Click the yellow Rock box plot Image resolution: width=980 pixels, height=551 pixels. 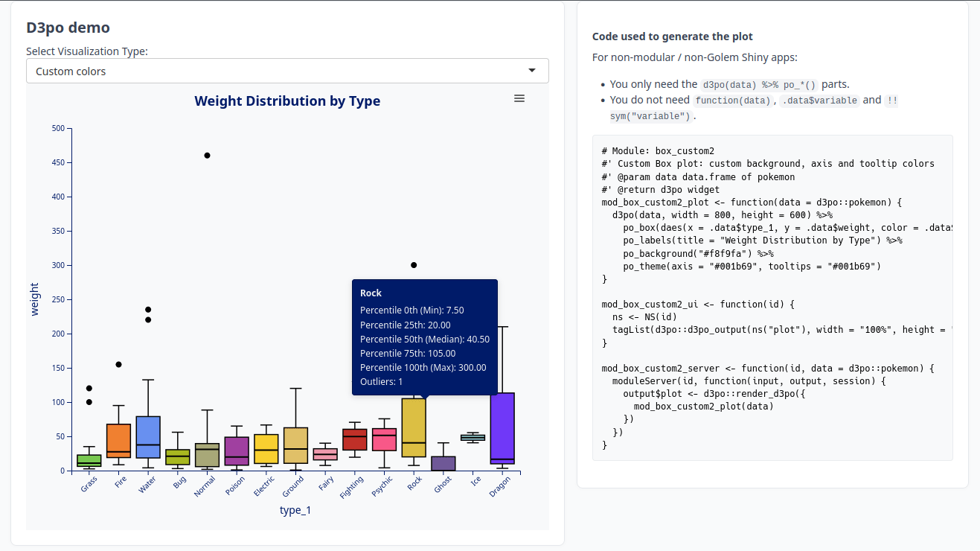[x=415, y=428]
